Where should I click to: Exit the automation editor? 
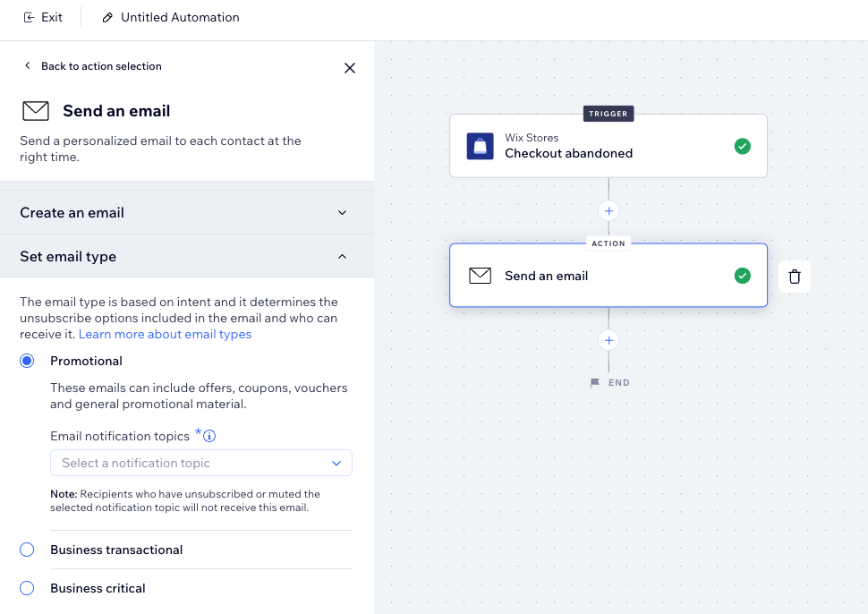click(x=42, y=17)
